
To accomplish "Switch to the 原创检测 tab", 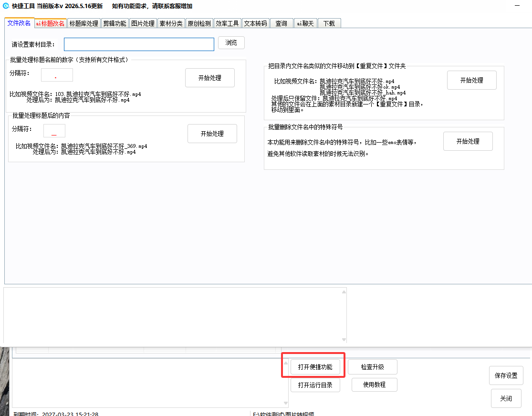I will click(x=199, y=23).
